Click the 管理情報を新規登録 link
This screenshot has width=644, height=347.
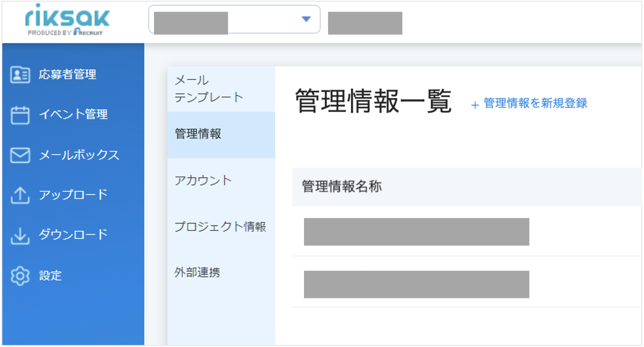pos(535,103)
